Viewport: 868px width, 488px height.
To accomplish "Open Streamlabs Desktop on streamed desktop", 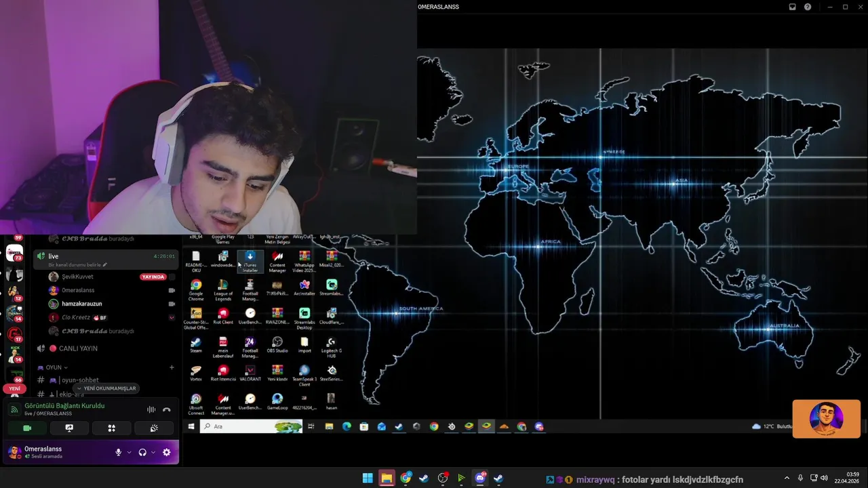I will (x=304, y=318).
